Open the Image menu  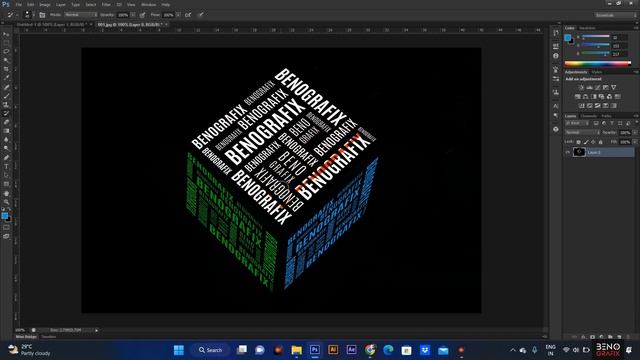coord(45,4)
